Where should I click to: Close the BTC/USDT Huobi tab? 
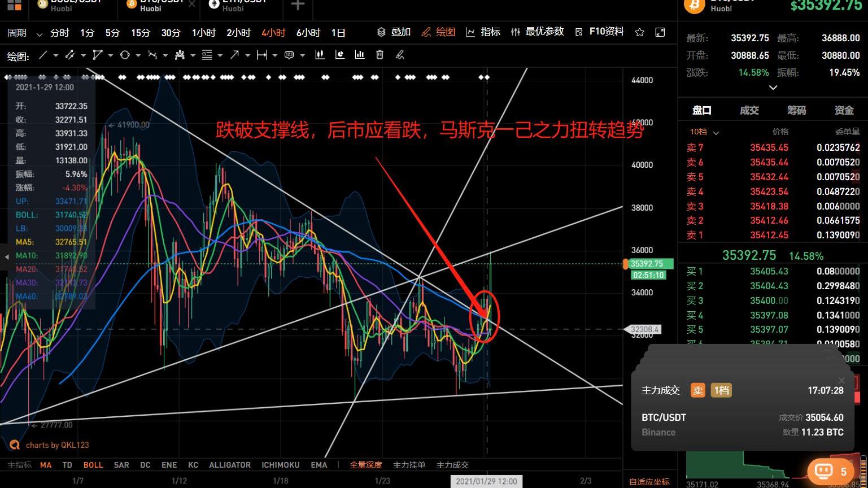(192, 5)
